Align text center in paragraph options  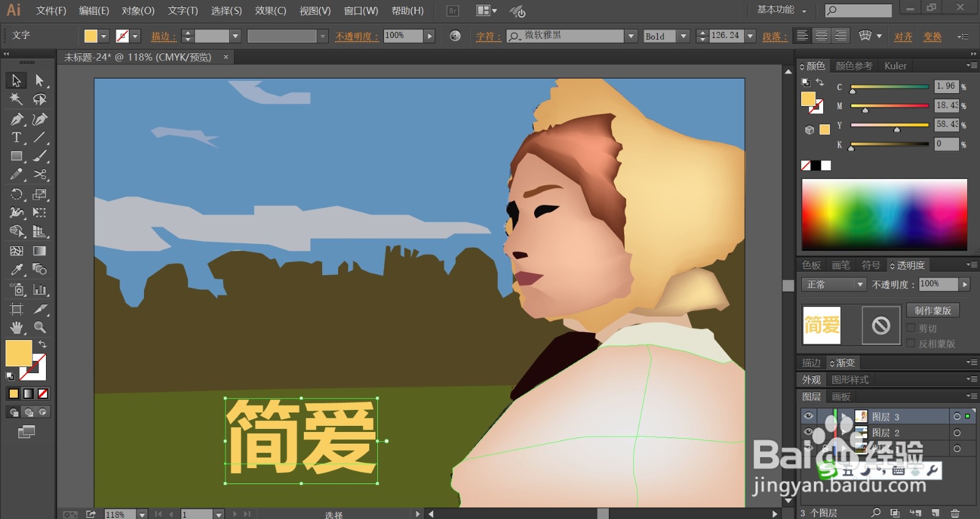[x=821, y=36]
